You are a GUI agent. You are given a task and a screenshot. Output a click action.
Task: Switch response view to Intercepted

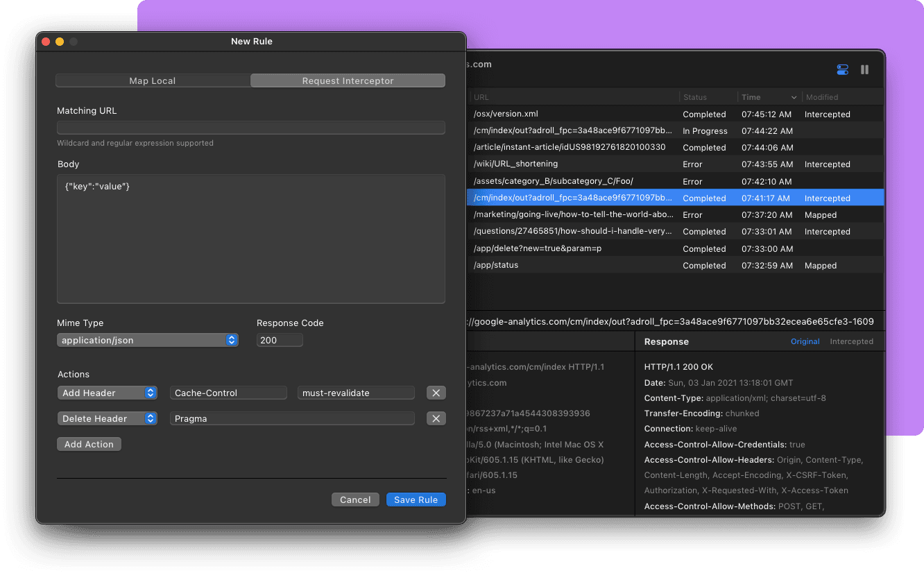tap(852, 341)
